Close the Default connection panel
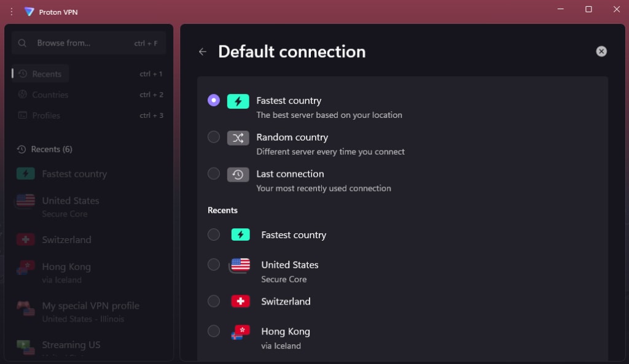The image size is (629, 364). click(x=601, y=52)
